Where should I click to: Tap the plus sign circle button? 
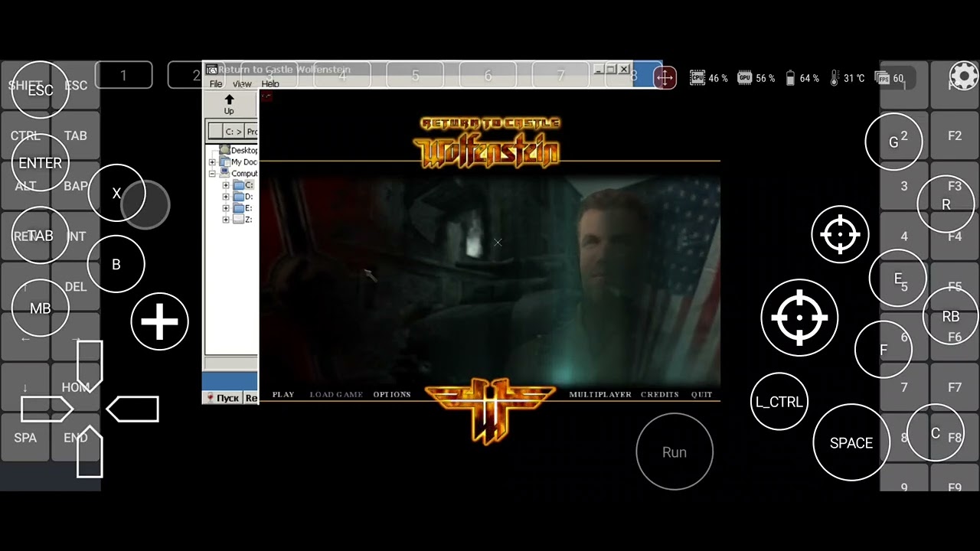pyautogui.click(x=159, y=321)
